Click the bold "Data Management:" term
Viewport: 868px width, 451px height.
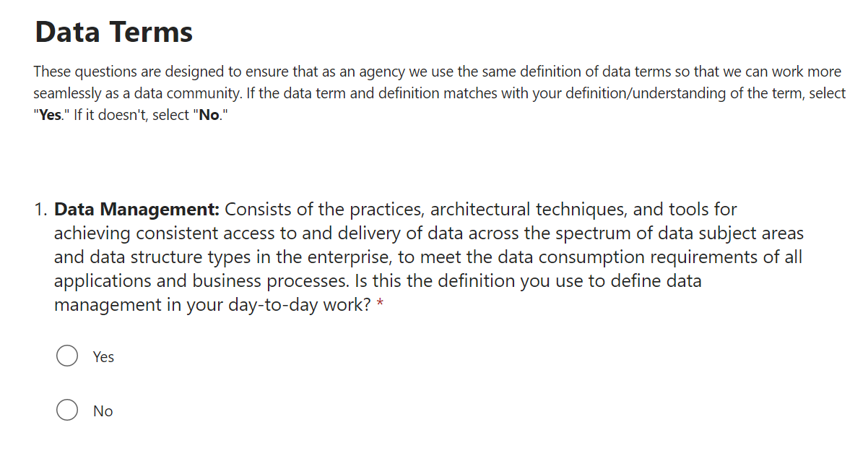[x=136, y=210]
